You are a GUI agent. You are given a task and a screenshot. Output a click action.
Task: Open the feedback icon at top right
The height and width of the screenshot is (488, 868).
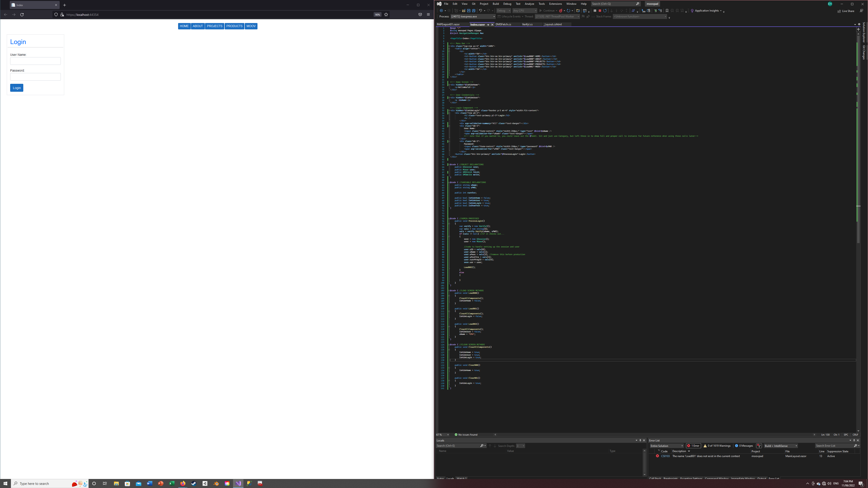click(x=861, y=11)
